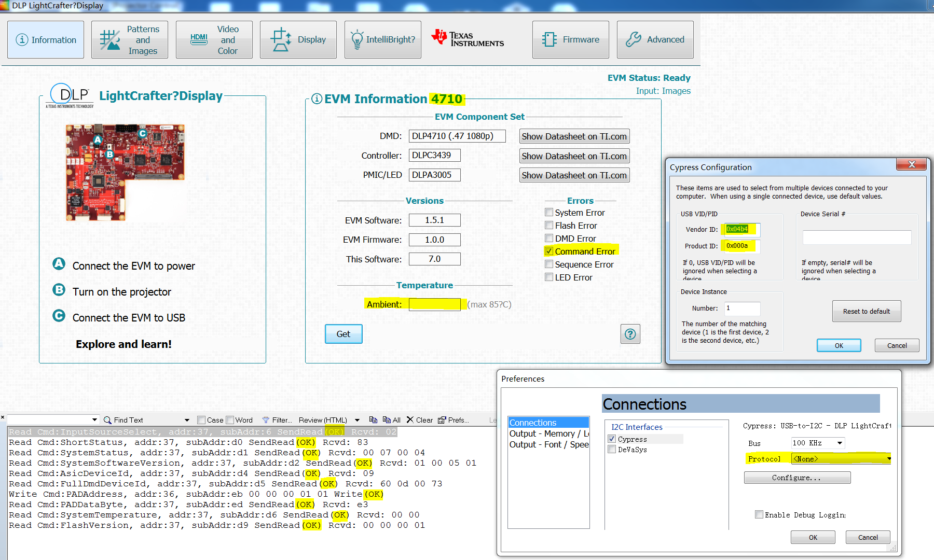
Task: Click the blue step B circle icon
Action: click(x=59, y=290)
